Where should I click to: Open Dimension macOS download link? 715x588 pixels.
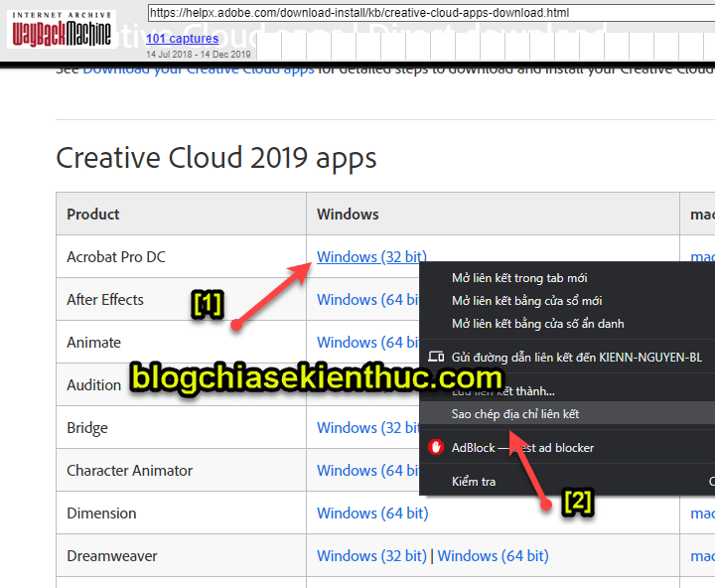(x=703, y=514)
